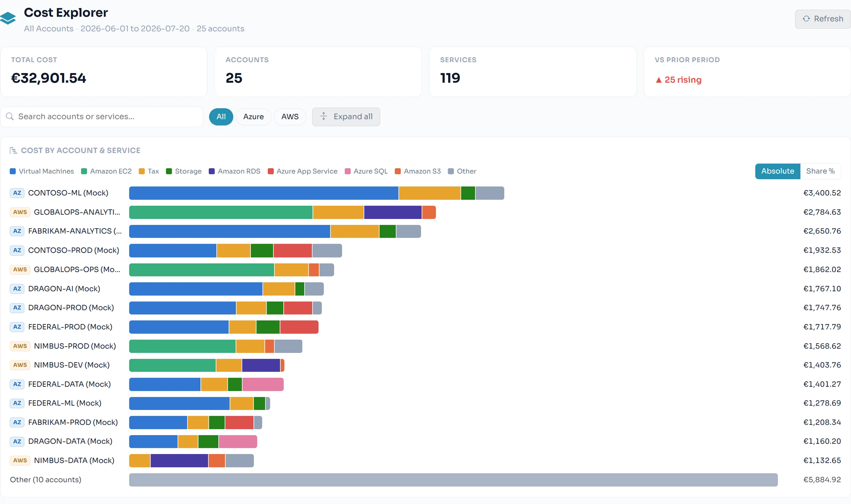Click the €3,400.52 cost value
This screenshot has height=504, width=851.
coord(822,193)
